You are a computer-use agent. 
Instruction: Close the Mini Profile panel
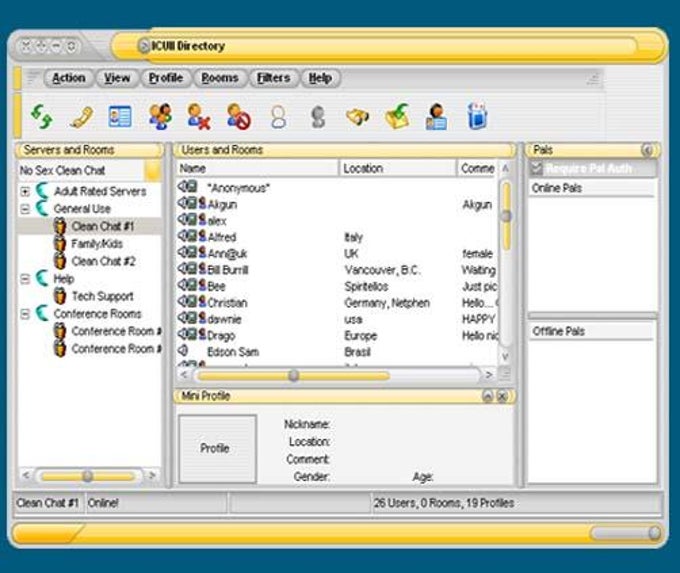click(502, 396)
